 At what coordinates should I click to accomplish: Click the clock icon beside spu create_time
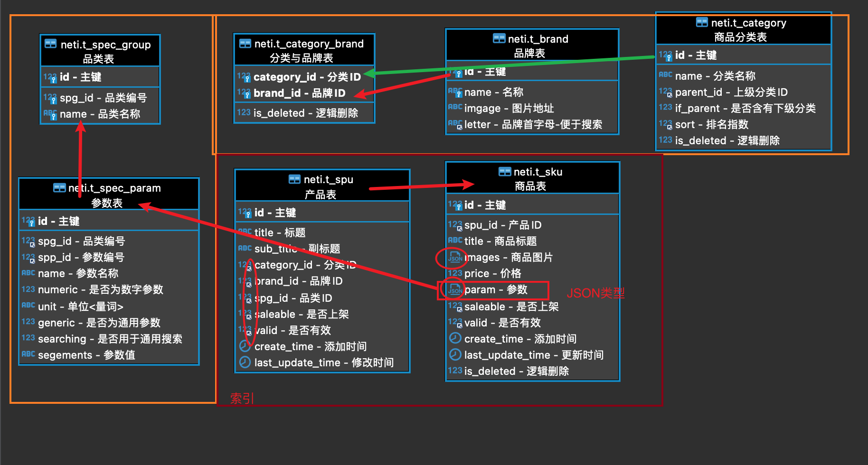[245, 346]
